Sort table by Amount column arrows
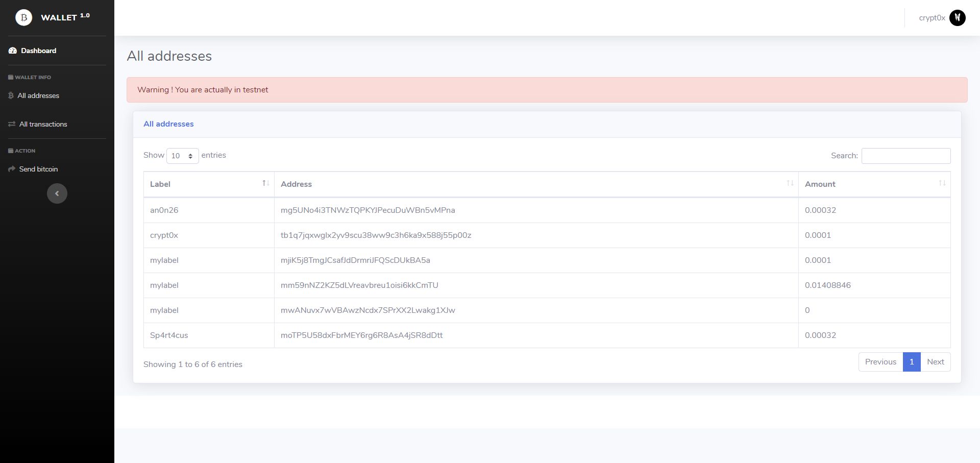The image size is (980, 463). point(942,183)
